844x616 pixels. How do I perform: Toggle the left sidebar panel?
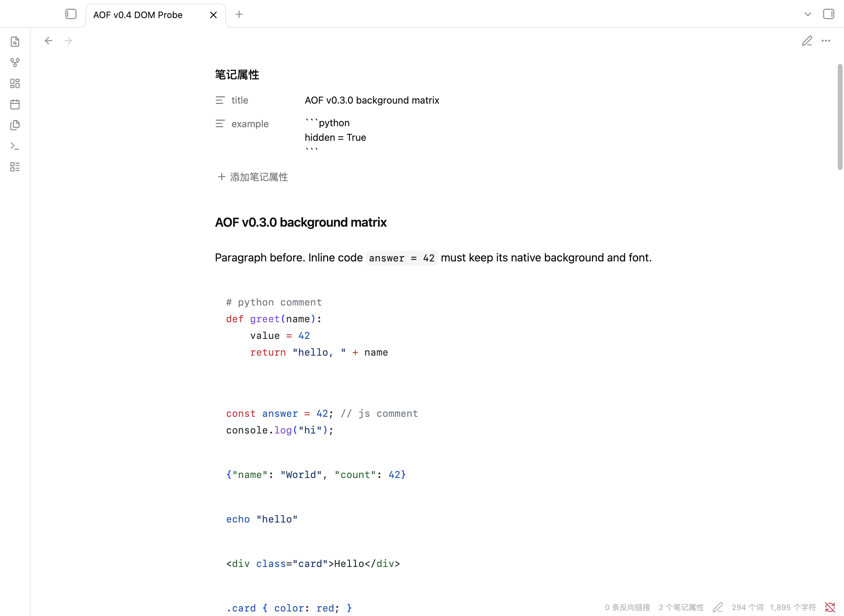click(71, 14)
